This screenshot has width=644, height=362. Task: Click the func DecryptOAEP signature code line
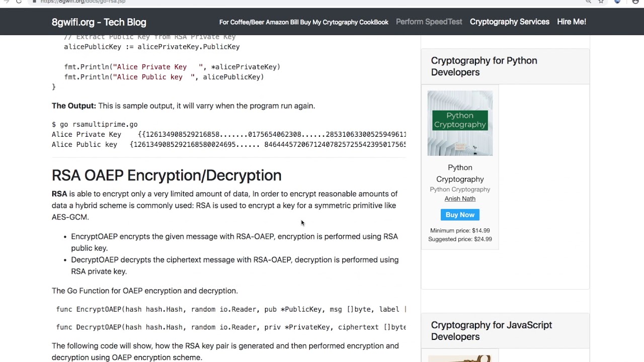coord(231,327)
